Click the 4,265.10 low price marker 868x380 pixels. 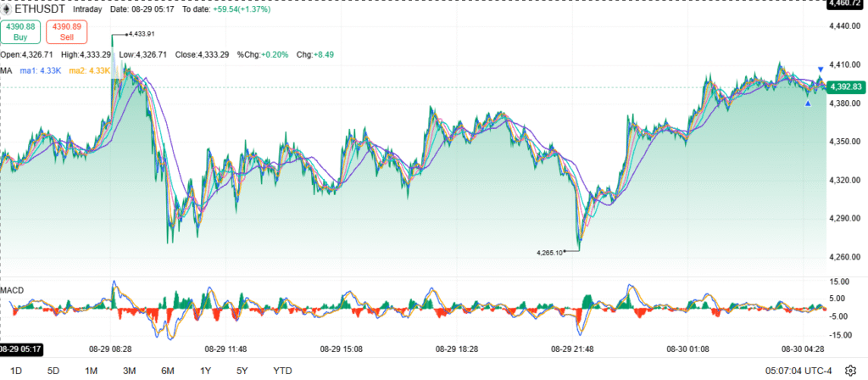click(551, 252)
